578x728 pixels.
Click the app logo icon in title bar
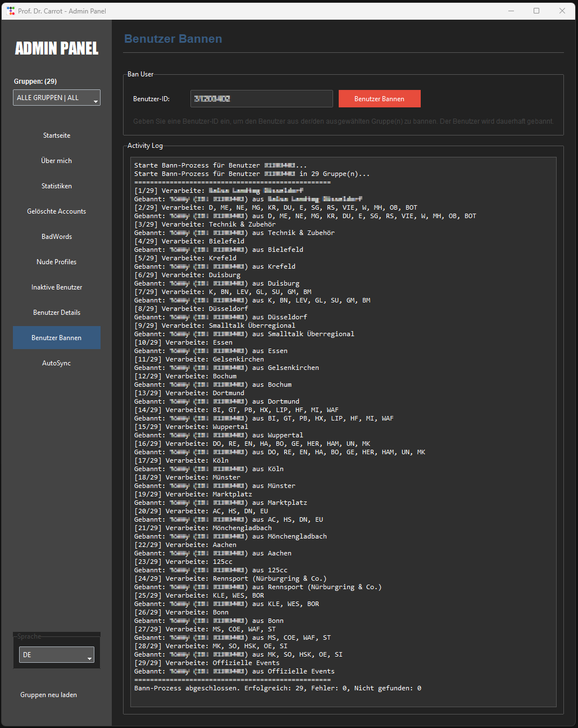tap(11, 11)
